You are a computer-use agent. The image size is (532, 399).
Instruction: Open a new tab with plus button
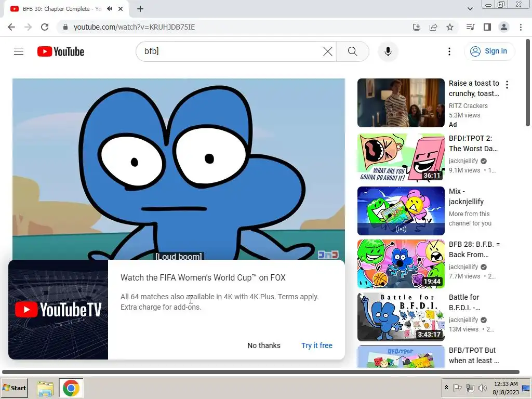pos(140,9)
